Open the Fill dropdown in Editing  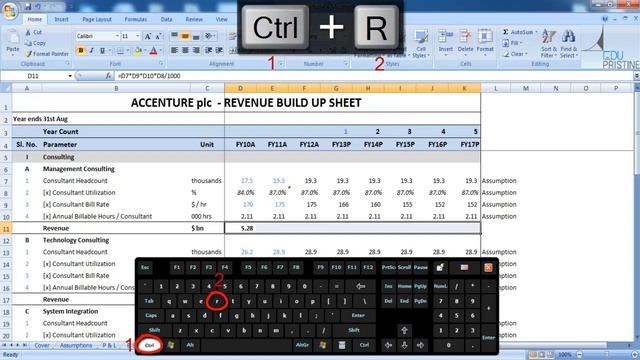point(513,43)
